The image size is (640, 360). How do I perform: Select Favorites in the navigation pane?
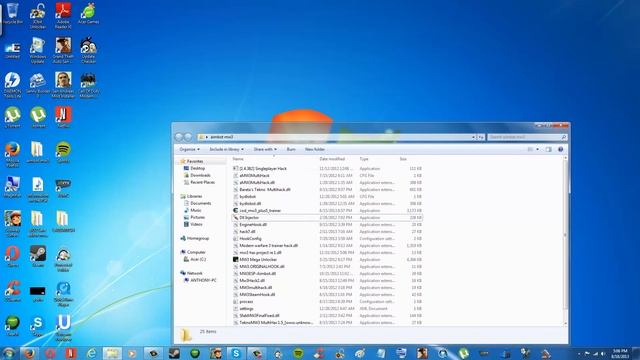pyautogui.click(x=195, y=161)
